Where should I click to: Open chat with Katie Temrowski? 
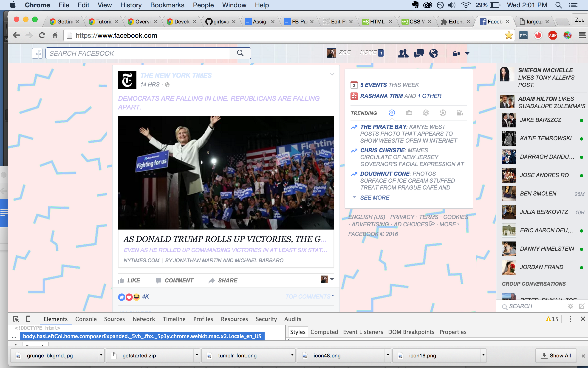(x=542, y=138)
